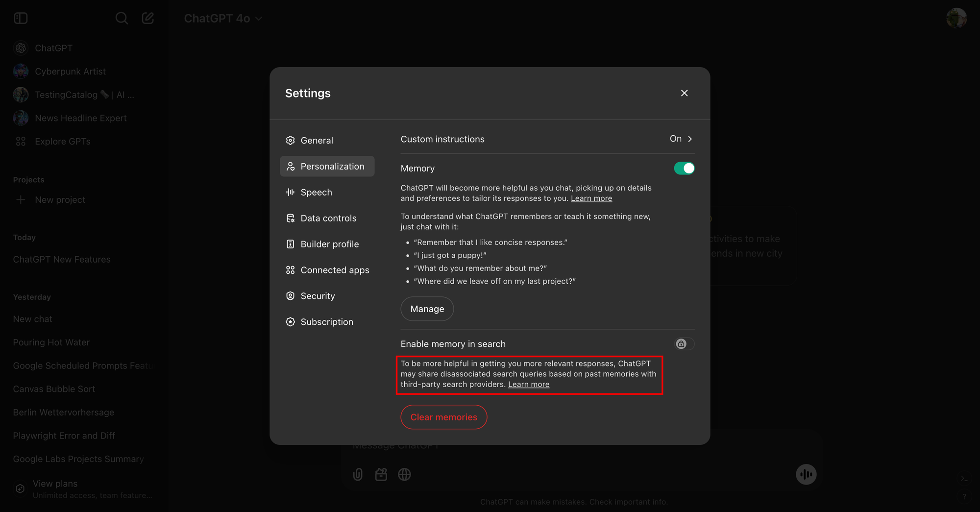Turn off the Memory toggle
This screenshot has height=512, width=980.
click(684, 168)
